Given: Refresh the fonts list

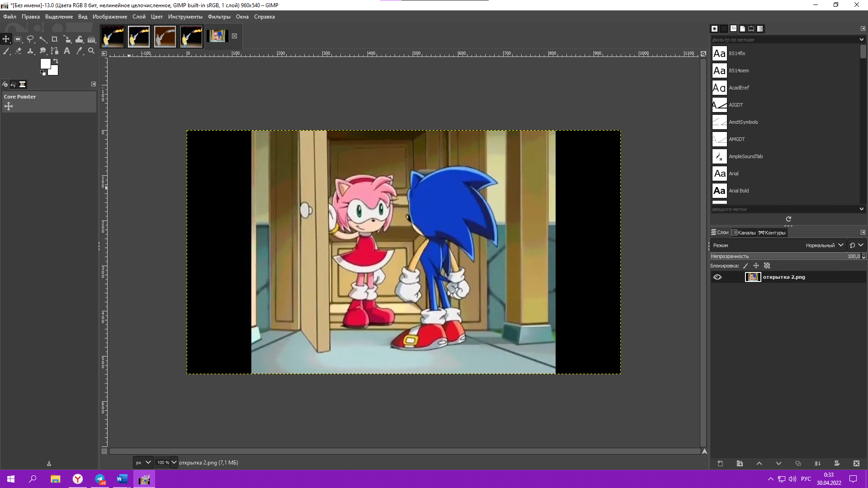Looking at the screenshot, I should click(788, 219).
